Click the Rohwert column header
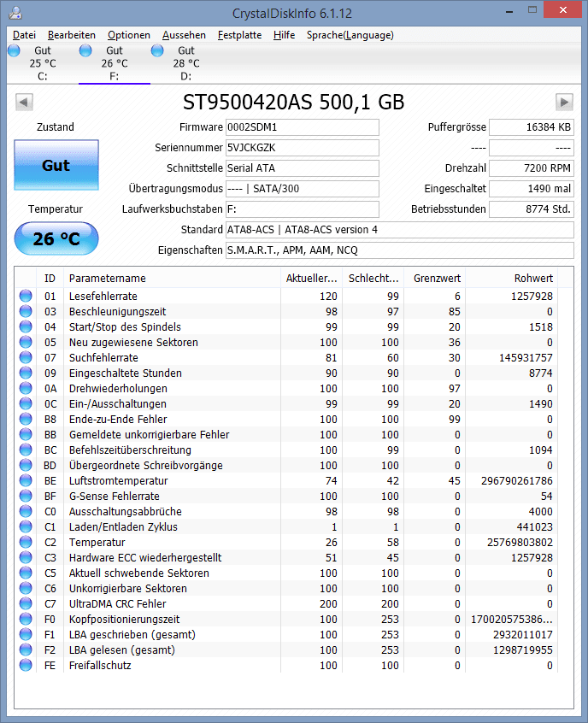 [510, 278]
